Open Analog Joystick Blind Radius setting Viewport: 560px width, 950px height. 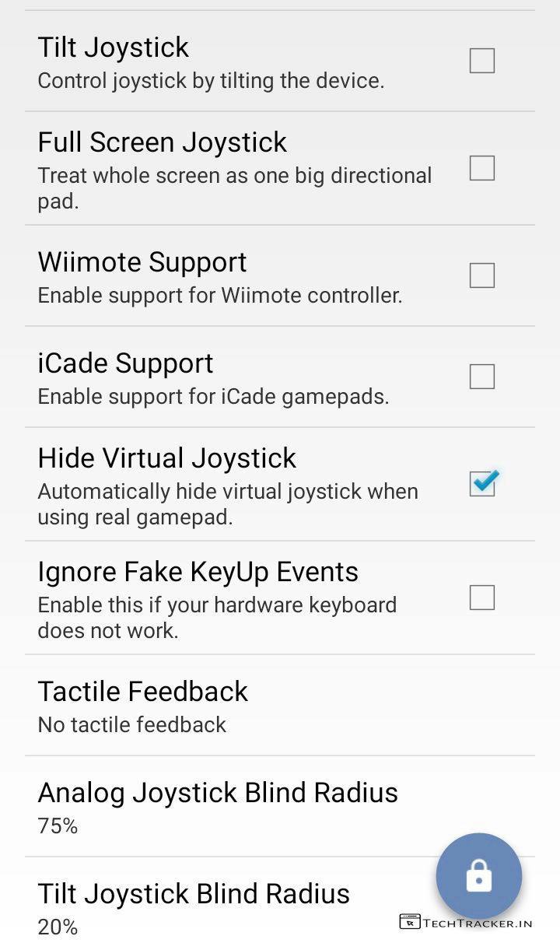point(280,807)
